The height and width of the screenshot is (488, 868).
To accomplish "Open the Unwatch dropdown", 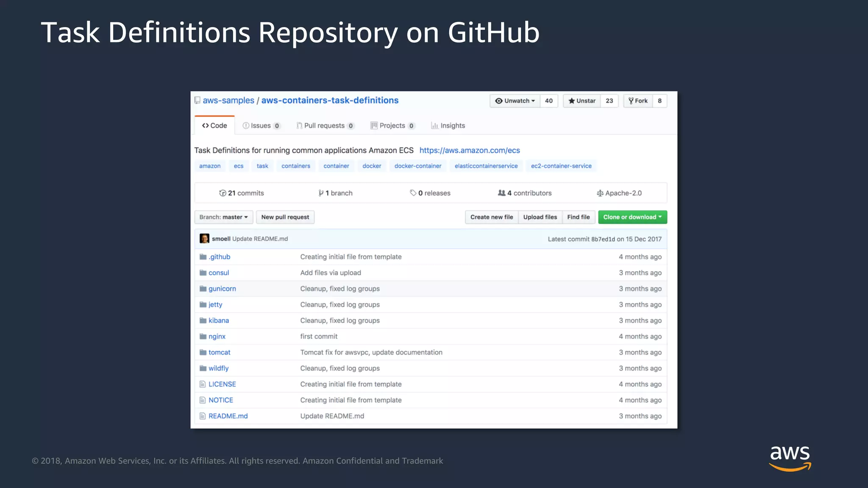I will point(515,101).
